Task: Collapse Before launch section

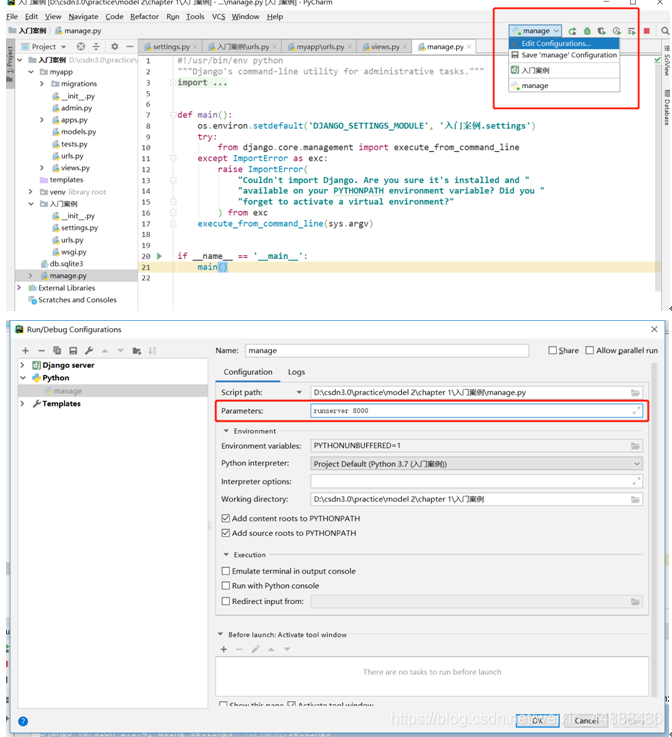Action: coord(220,635)
